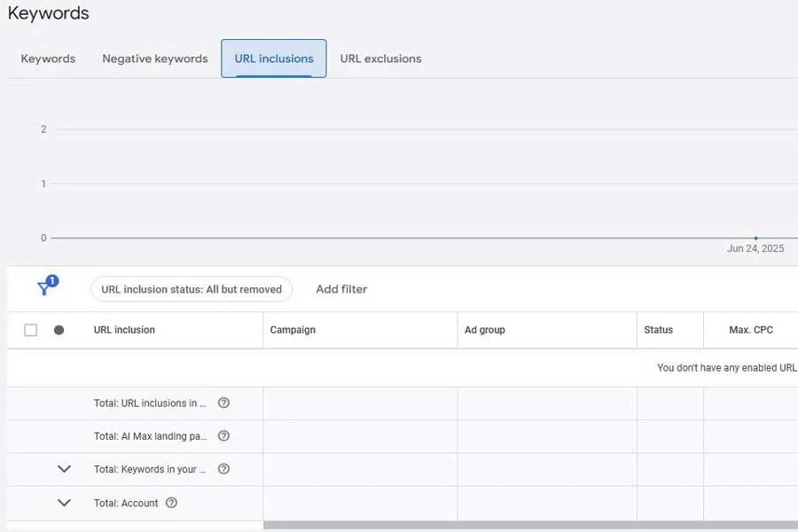This screenshot has width=798, height=532.
Task: Click help icon beside Total: URL inclusions
Action: point(223,403)
